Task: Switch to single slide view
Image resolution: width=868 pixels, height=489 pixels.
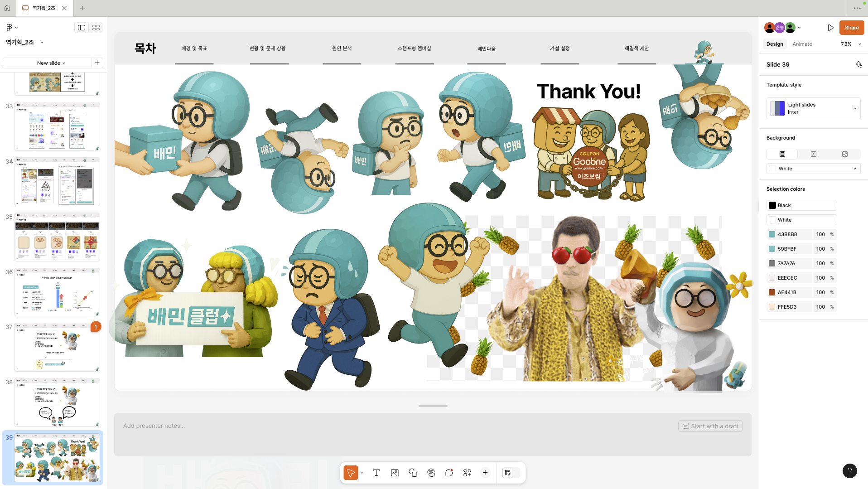Action: [82, 28]
